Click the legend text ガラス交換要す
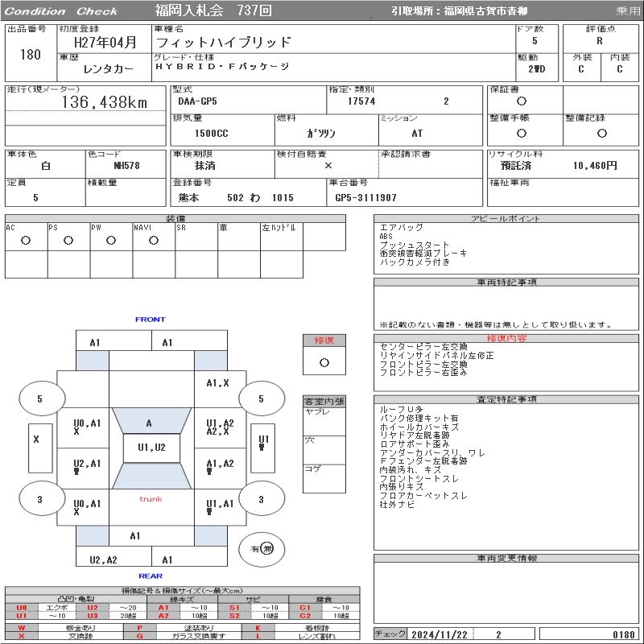Screen dimensions: 644x644 point(199,636)
